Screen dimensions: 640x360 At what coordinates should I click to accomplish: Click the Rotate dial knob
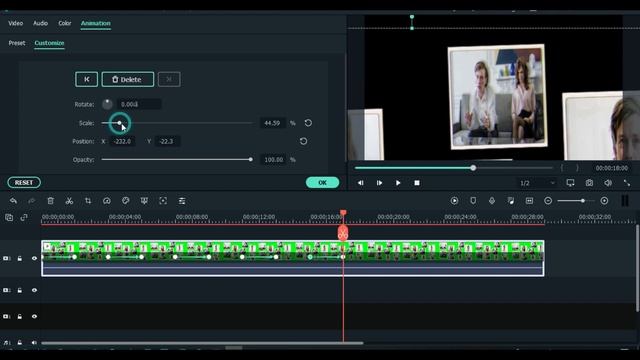(x=107, y=104)
